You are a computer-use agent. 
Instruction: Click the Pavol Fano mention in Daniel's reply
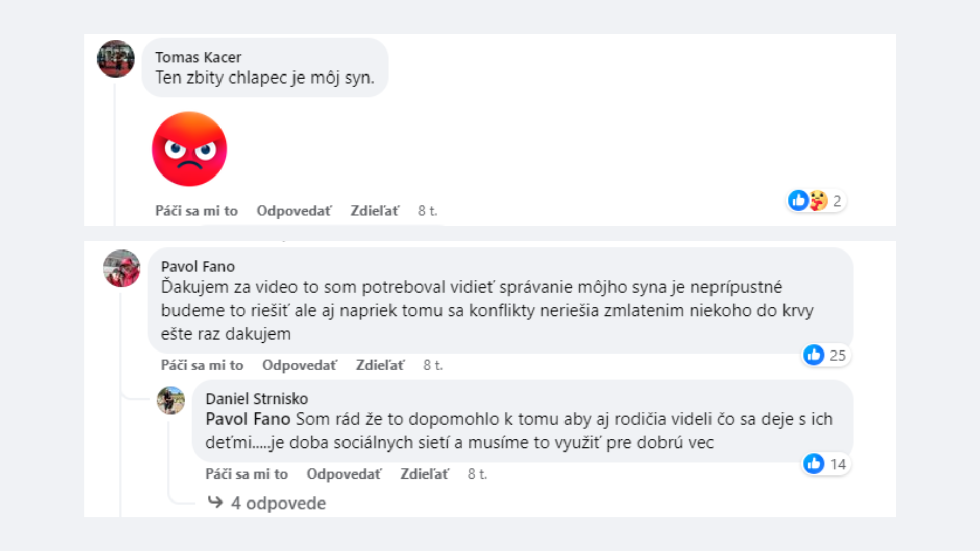coord(248,419)
